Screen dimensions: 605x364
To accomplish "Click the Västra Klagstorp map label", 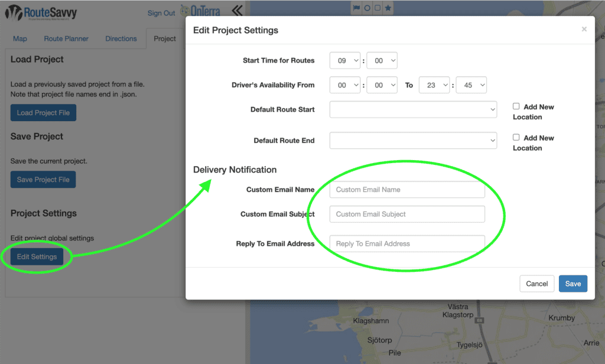I will coord(458,311).
